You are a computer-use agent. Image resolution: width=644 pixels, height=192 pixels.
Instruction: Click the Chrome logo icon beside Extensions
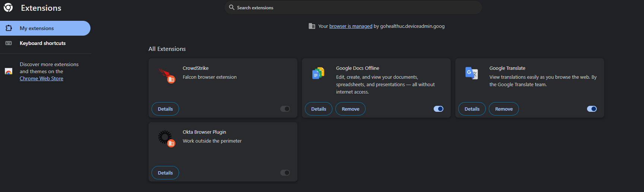[x=8, y=8]
